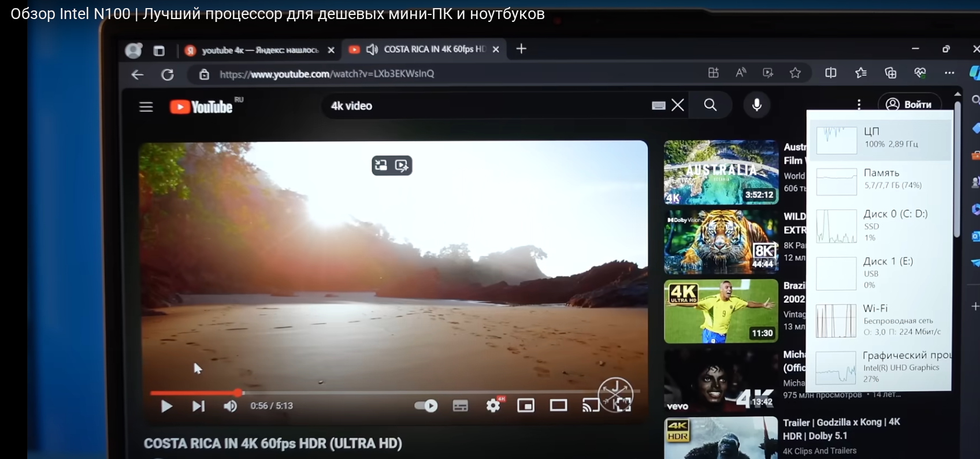Select the COSTA RICA IN 4K tab
The width and height of the screenshot is (980, 459).
click(x=425, y=49)
